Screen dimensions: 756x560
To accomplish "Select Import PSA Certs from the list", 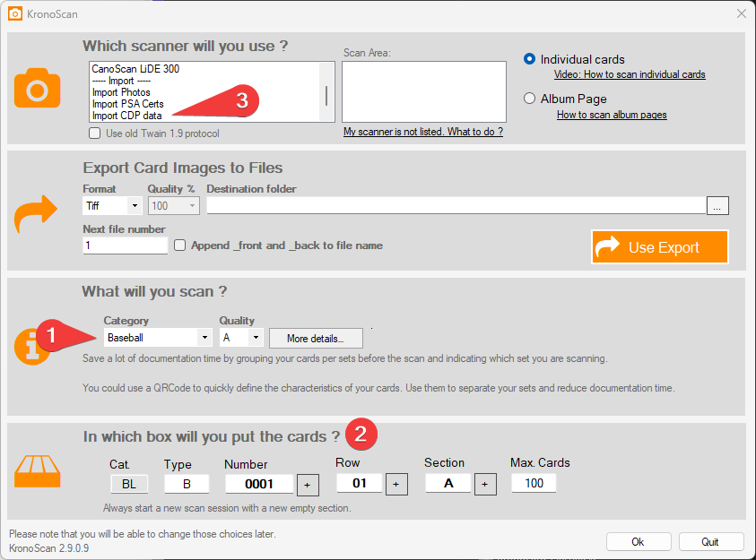I will coord(127,104).
